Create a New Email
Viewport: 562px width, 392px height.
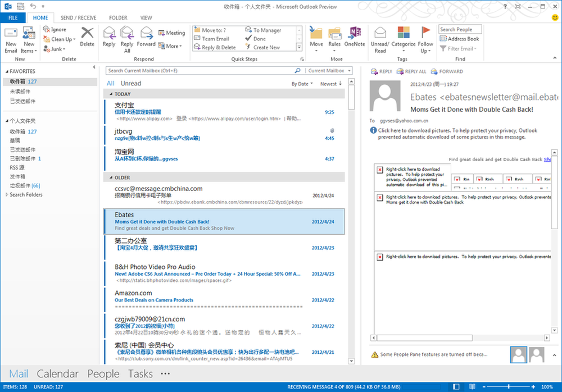(x=11, y=40)
